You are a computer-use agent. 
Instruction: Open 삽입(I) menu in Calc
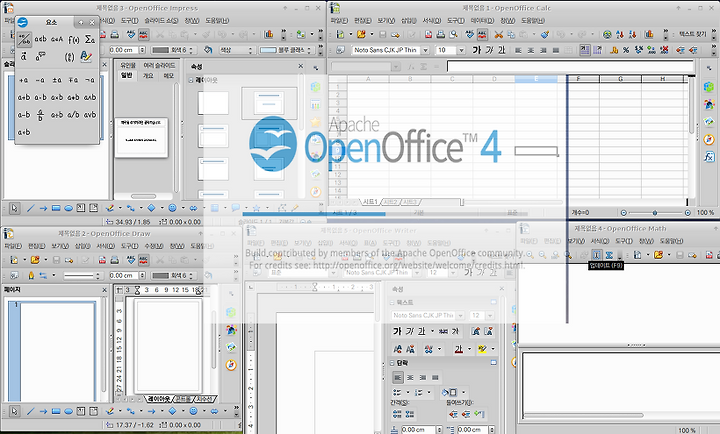[409, 21]
